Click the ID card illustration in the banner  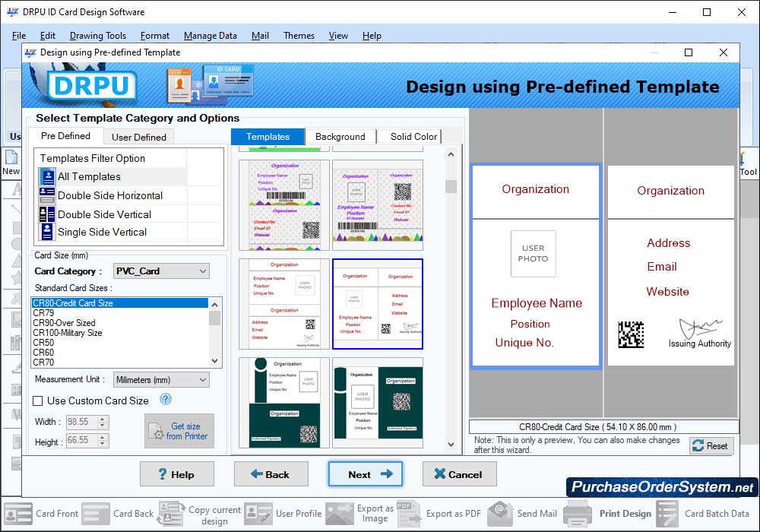click(x=210, y=84)
